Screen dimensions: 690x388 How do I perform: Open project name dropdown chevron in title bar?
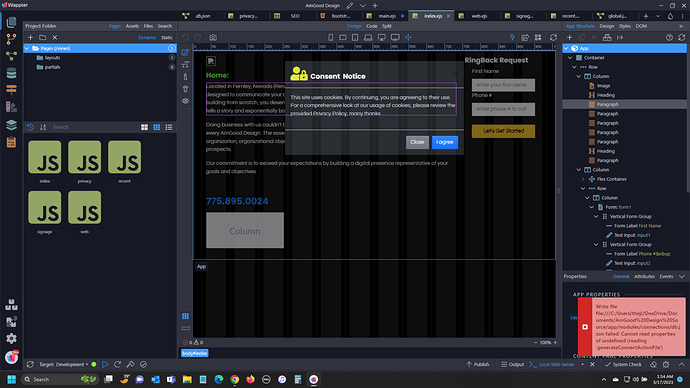(363, 5)
